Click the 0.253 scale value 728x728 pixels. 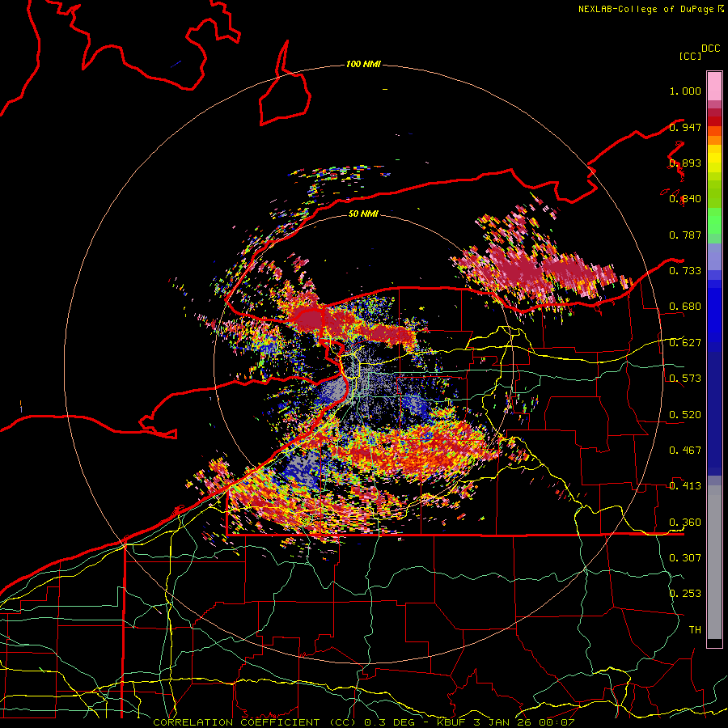685,594
